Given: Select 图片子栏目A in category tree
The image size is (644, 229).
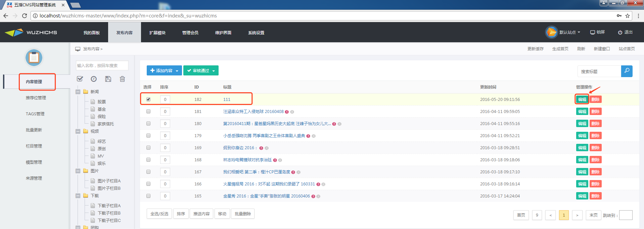Looking at the screenshot, I should pyautogui.click(x=109, y=181).
